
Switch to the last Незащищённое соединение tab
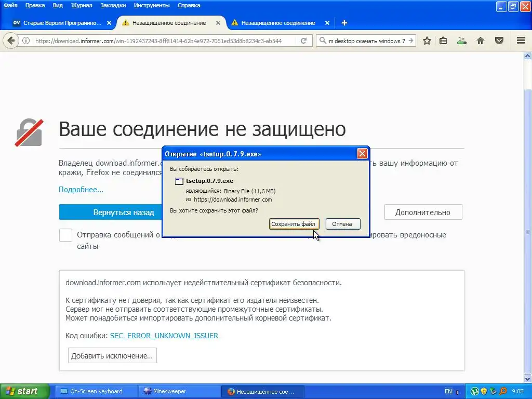click(278, 23)
